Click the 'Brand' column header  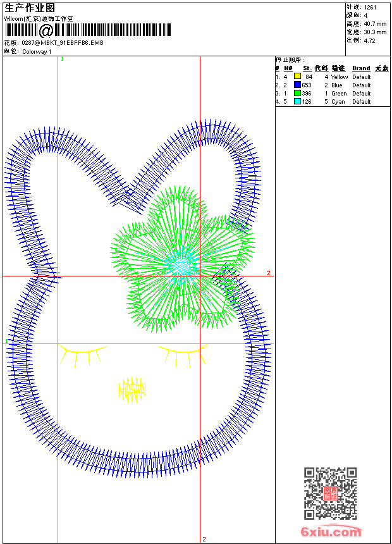coord(361,68)
